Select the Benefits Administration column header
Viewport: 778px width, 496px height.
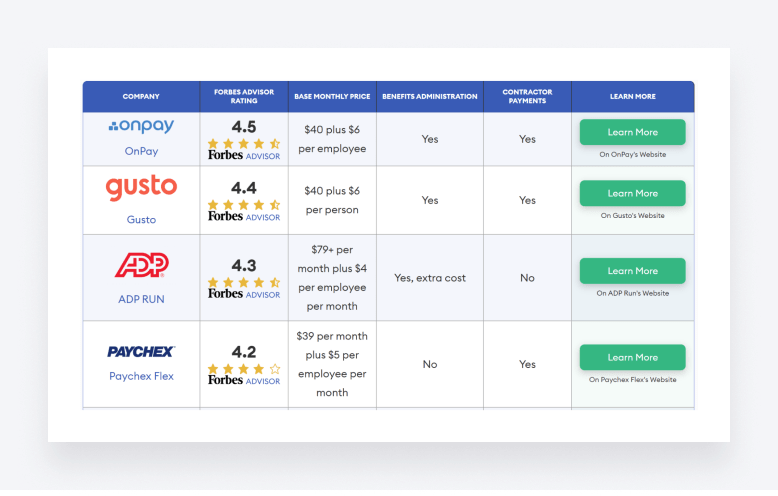(x=429, y=97)
